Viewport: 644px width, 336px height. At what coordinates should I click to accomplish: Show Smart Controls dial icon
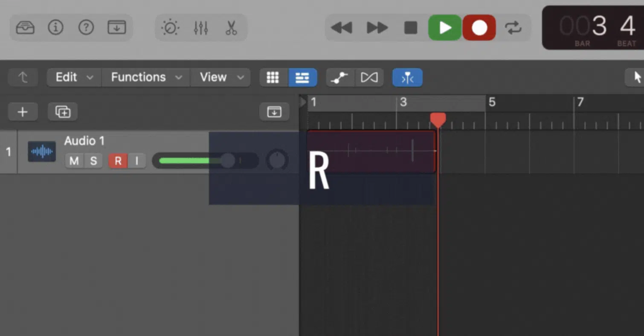170,28
